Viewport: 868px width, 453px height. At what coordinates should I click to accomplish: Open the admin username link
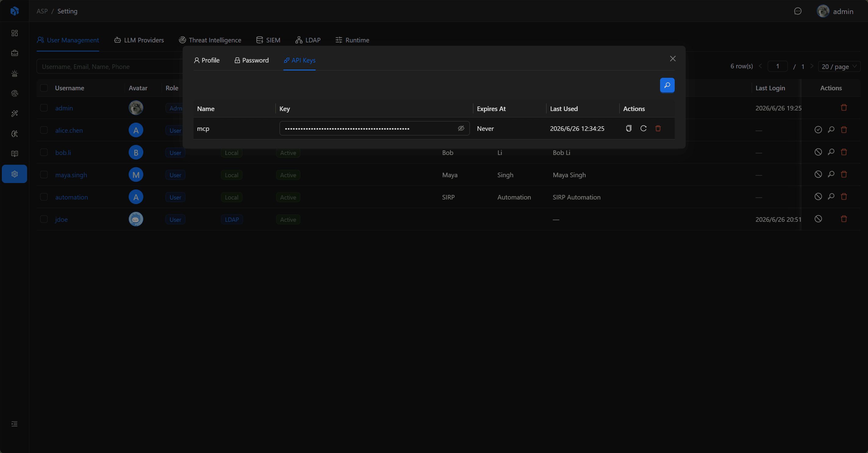point(64,108)
